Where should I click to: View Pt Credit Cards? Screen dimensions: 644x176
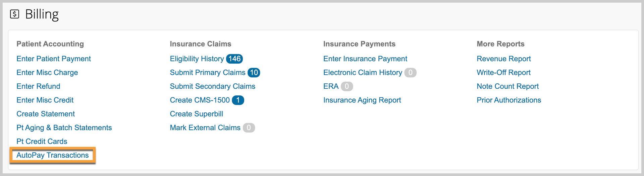tap(42, 142)
